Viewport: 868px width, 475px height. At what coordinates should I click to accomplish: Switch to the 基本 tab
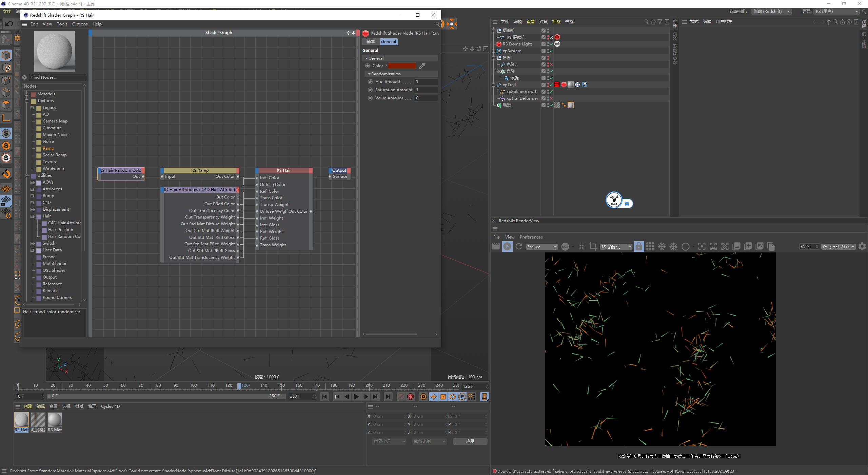[371, 42]
